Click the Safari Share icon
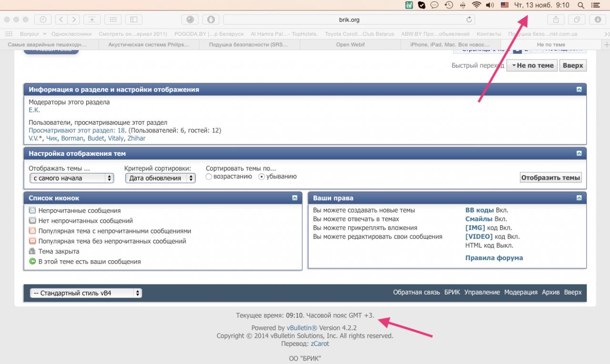 (556, 20)
